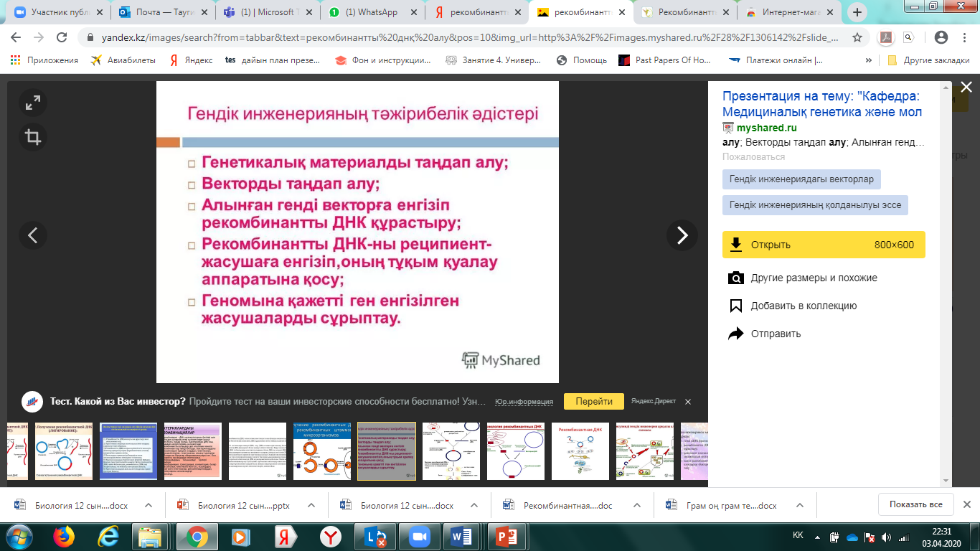This screenshot has width=980, height=551.
Task: Select Гендік инженерияның қолданылуы эссе suggestion
Action: click(x=816, y=205)
